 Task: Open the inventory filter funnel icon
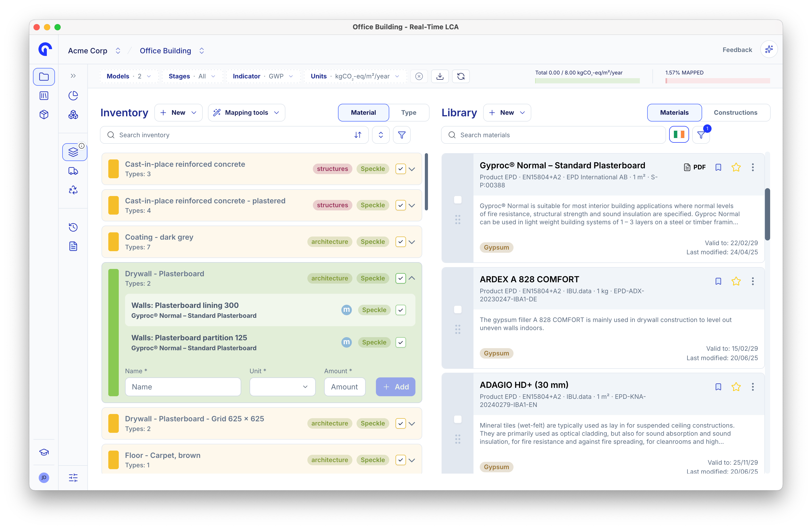click(402, 135)
